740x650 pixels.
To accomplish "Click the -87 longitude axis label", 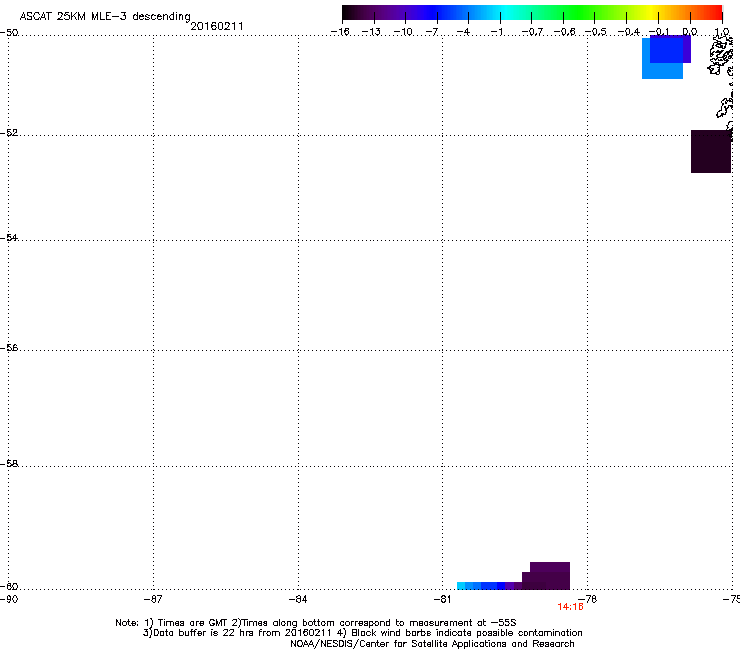I will (153, 599).
